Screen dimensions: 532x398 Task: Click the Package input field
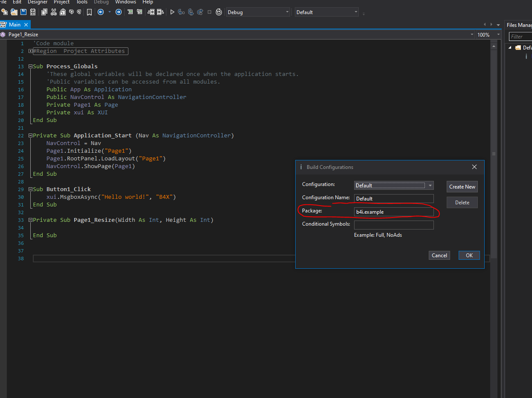click(x=393, y=212)
